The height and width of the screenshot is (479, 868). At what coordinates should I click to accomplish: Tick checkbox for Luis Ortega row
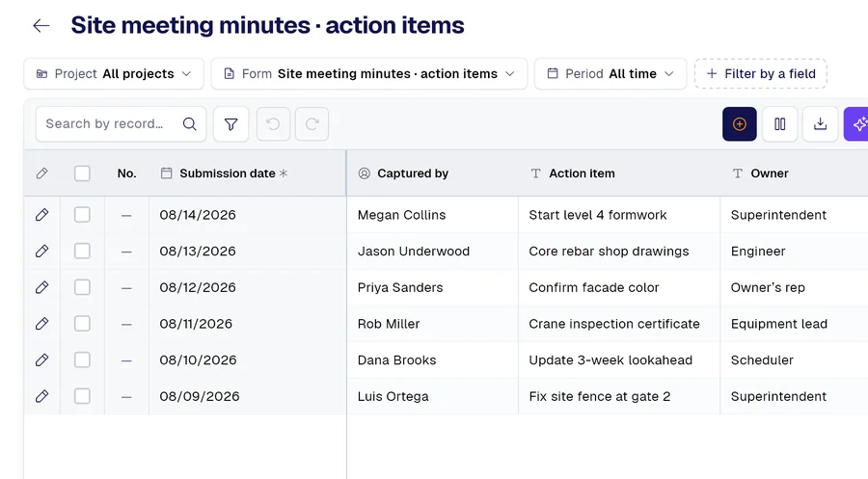[x=82, y=396]
